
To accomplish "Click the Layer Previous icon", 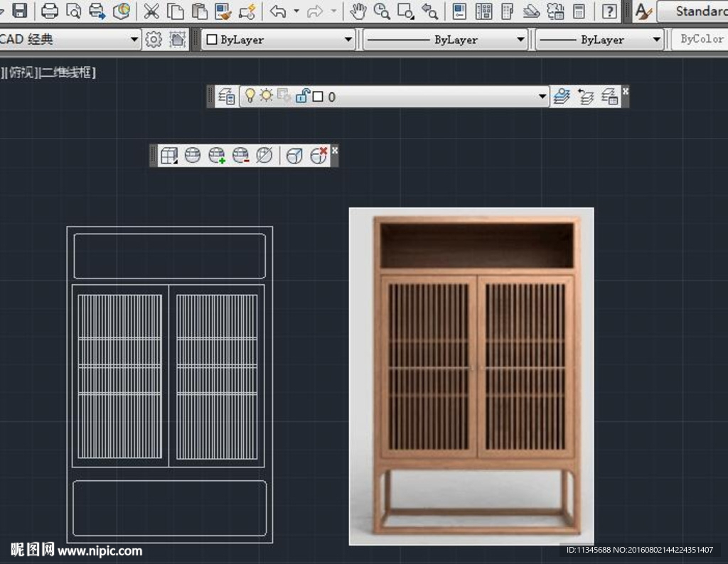I will pyautogui.click(x=586, y=97).
